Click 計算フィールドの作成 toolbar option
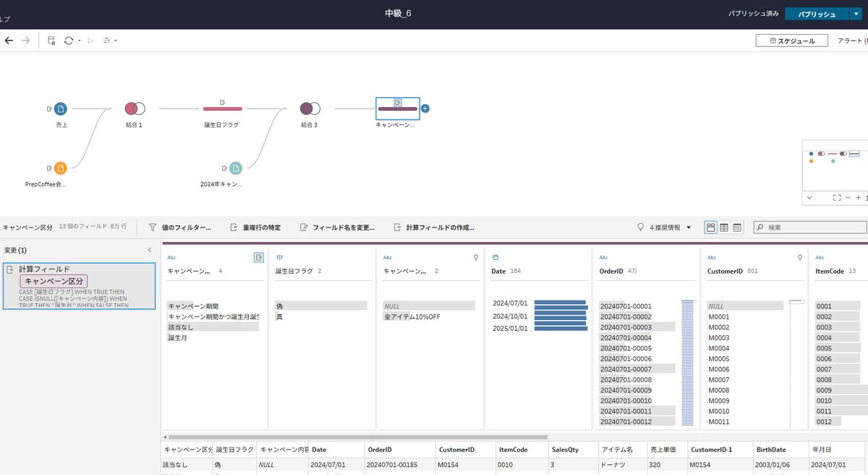This screenshot has height=475, width=868. pyautogui.click(x=434, y=227)
